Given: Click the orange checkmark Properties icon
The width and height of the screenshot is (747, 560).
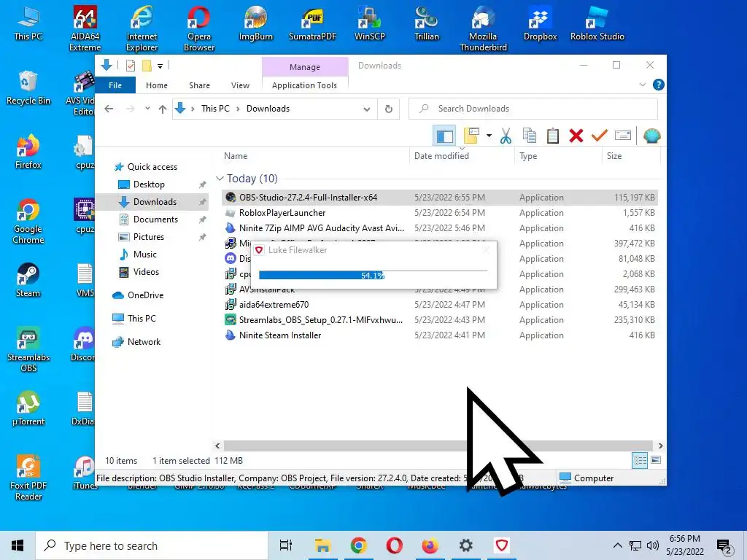Looking at the screenshot, I should click(600, 136).
